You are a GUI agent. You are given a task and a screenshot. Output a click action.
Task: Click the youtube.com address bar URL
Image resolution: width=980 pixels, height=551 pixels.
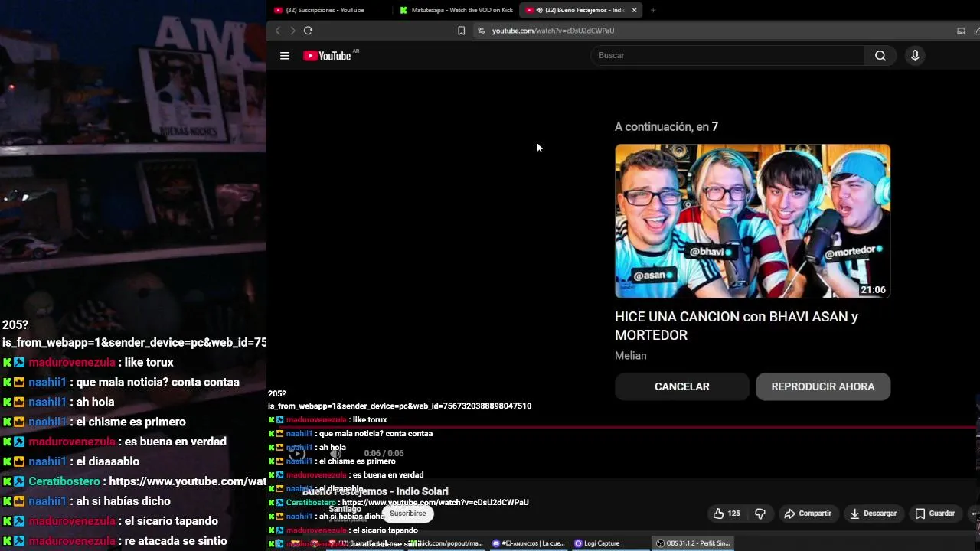click(553, 31)
